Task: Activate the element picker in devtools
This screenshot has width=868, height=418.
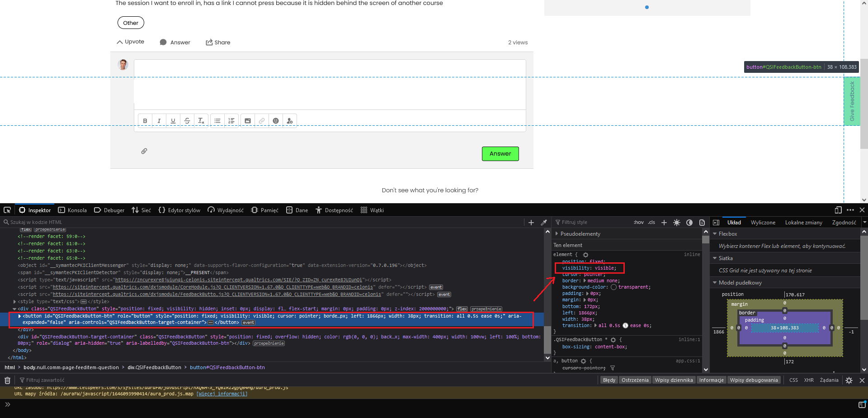Action: tap(7, 210)
